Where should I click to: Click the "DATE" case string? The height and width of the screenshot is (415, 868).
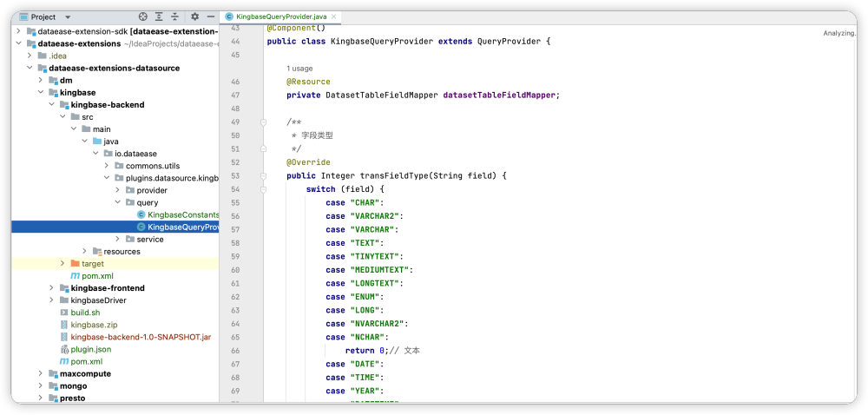coord(365,364)
